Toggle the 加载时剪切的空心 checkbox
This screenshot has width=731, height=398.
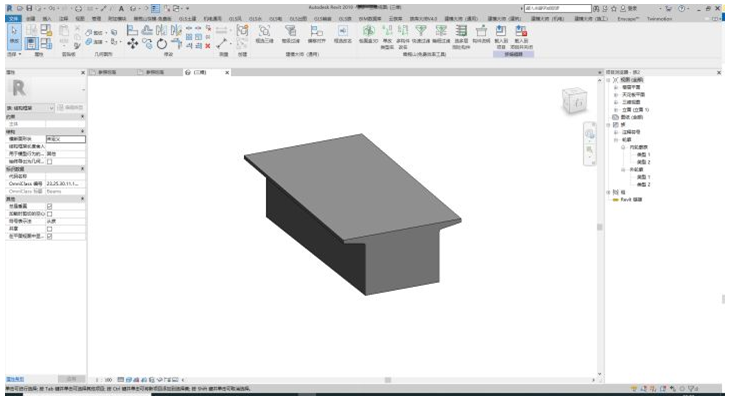[x=49, y=213]
